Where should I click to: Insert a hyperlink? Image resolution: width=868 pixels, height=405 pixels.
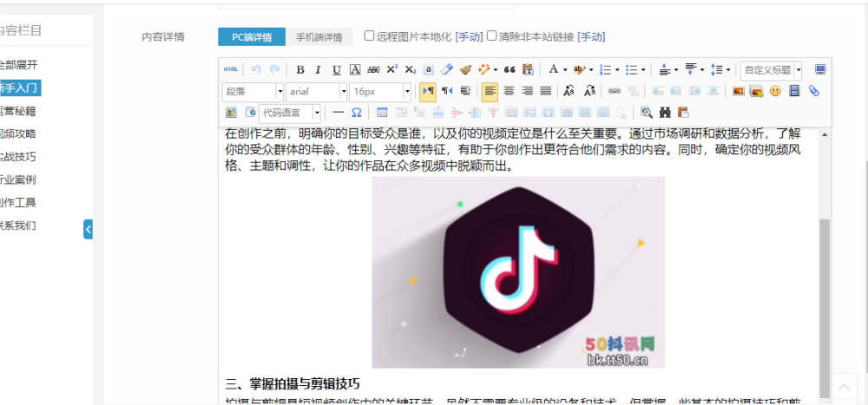point(615,91)
